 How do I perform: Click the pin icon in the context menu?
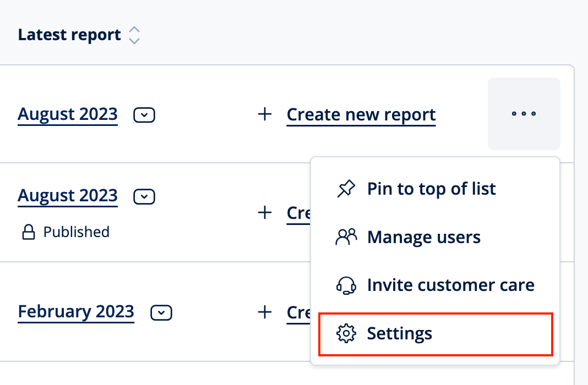(347, 189)
